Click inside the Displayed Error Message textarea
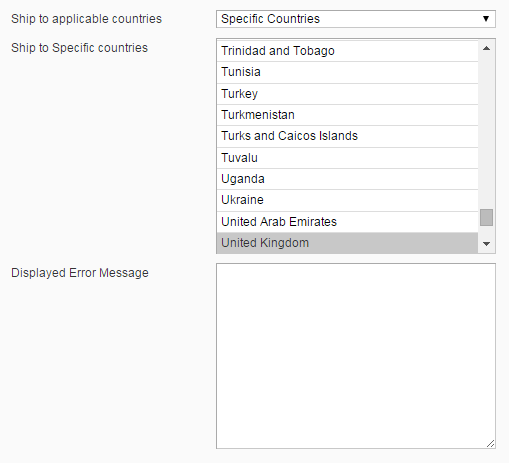 356,356
